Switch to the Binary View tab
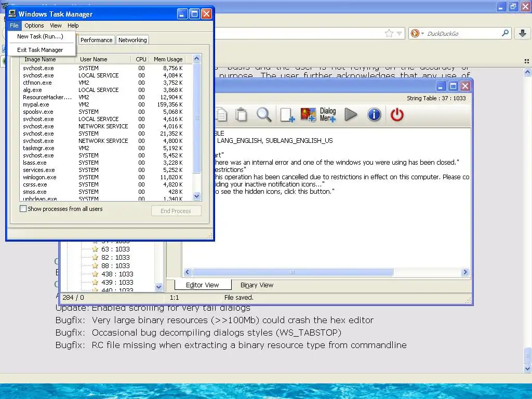532x399 pixels. click(x=257, y=285)
